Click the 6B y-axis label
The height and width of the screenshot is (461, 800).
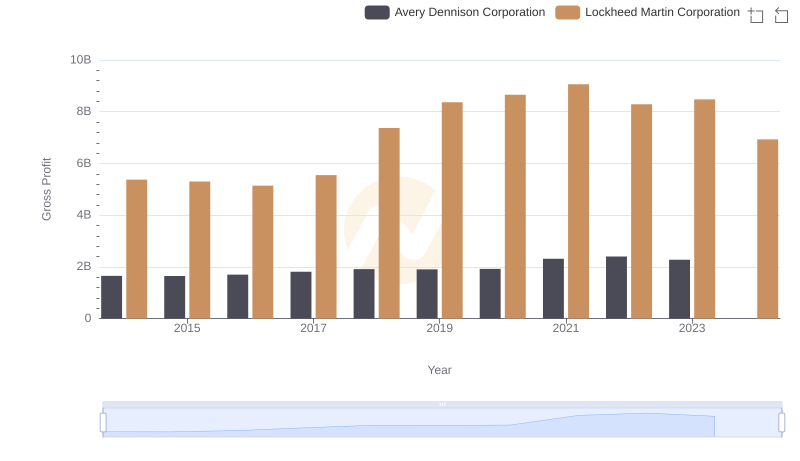point(84,163)
